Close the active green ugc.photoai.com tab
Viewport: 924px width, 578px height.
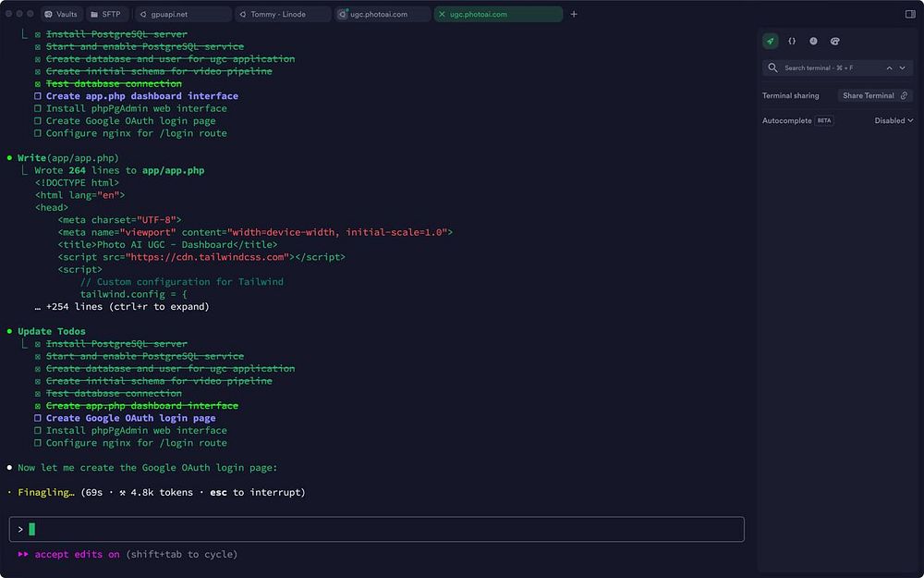point(442,14)
